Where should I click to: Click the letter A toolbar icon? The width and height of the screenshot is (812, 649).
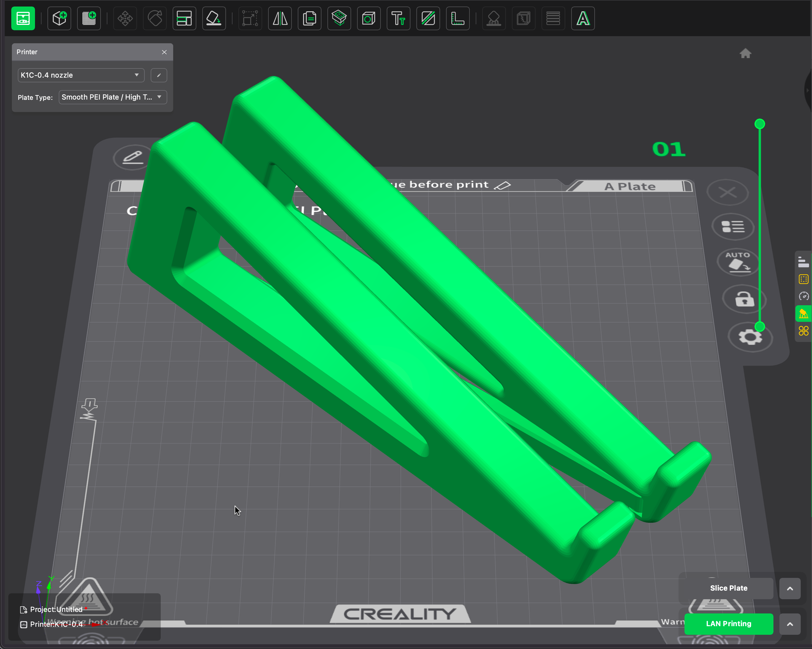tap(583, 18)
